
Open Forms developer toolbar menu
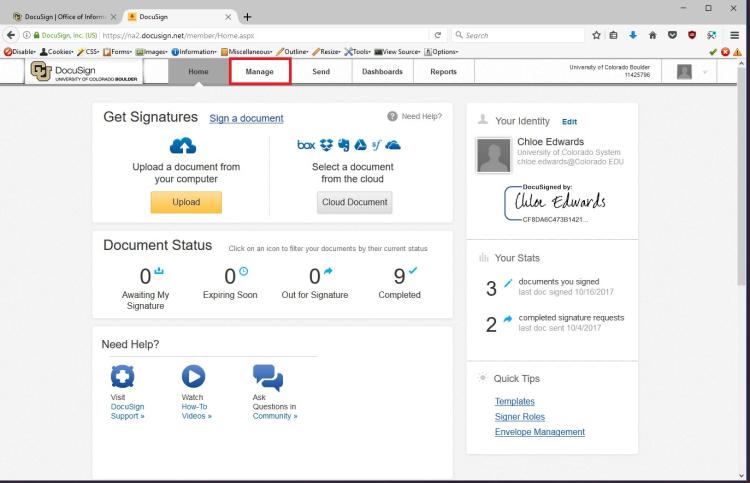tap(117, 52)
